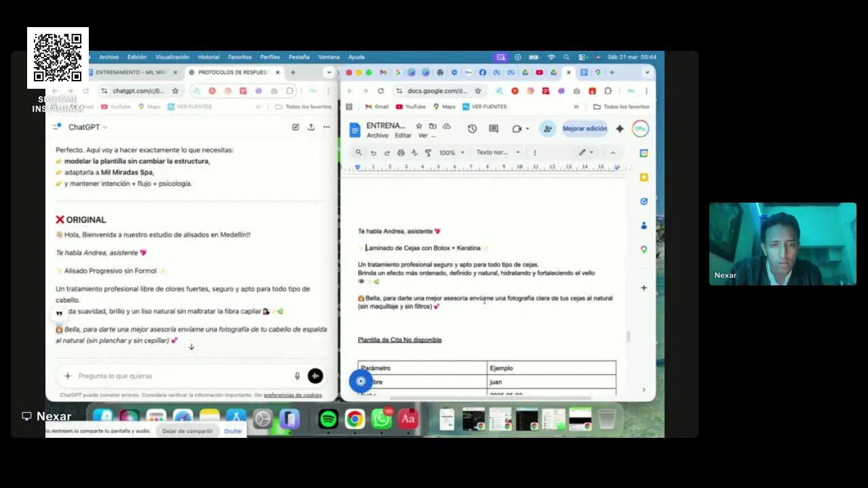
Task: Expand the tab list in ChatGPT window
Action: [x=329, y=72]
